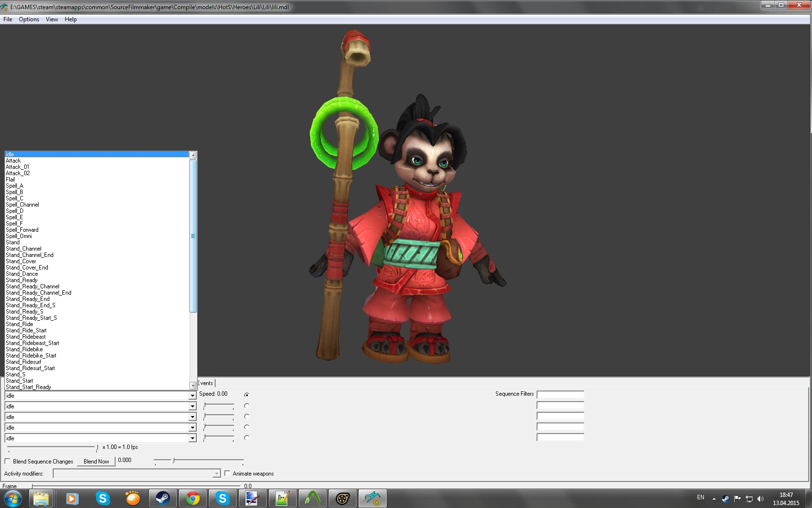Open the File menu
The image size is (812, 508).
click(x=8, y=19)
